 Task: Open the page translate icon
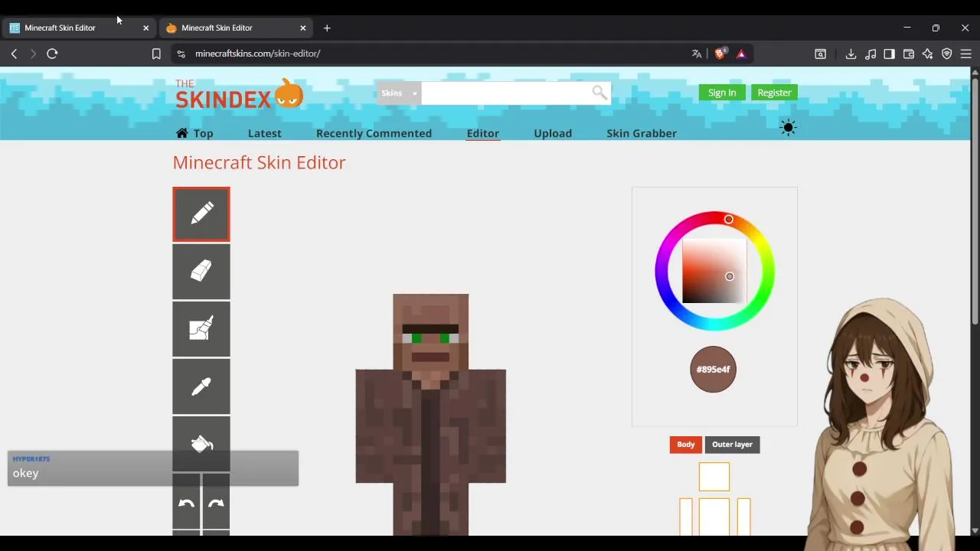pos(697,54)
